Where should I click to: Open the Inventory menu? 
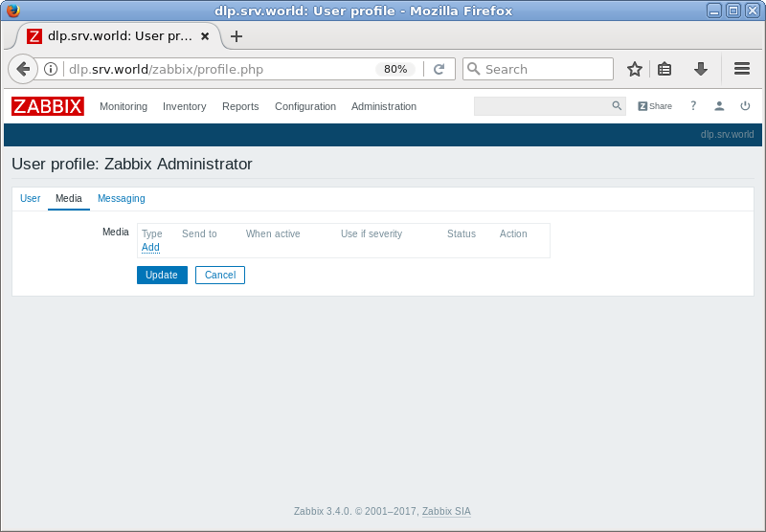pos(184,106)
